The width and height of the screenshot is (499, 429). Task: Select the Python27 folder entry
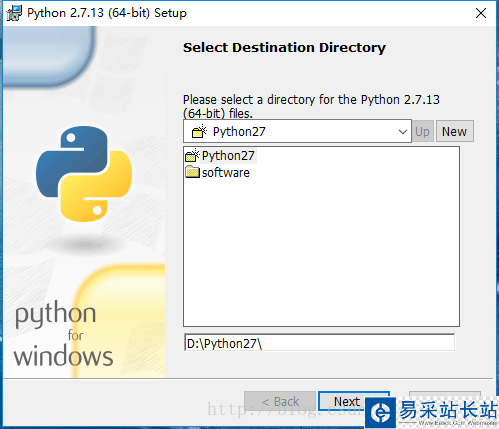tap(220, 156)
